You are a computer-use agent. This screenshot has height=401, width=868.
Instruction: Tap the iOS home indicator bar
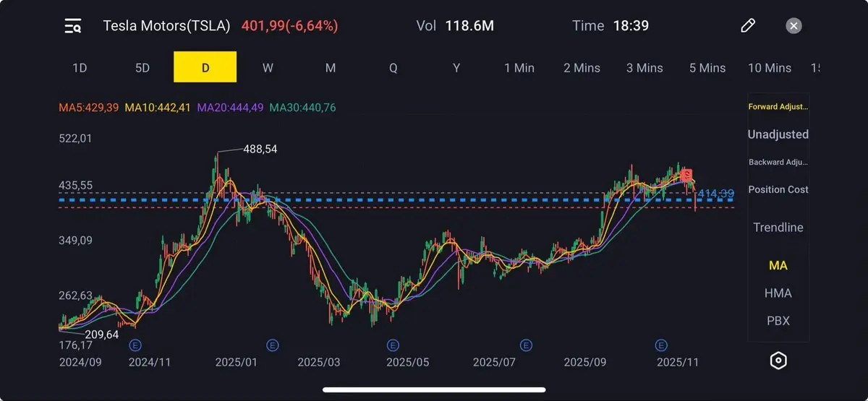tap(434, 390)
